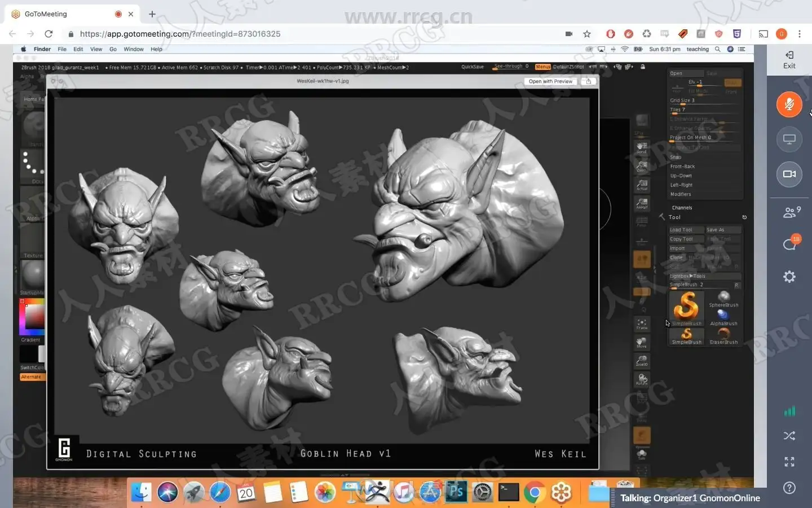Image resolution: width=812 pixels, height=508 pixels.
Task: Select the large SimpleBrush tool thumbnail
Action: point(686,308)
